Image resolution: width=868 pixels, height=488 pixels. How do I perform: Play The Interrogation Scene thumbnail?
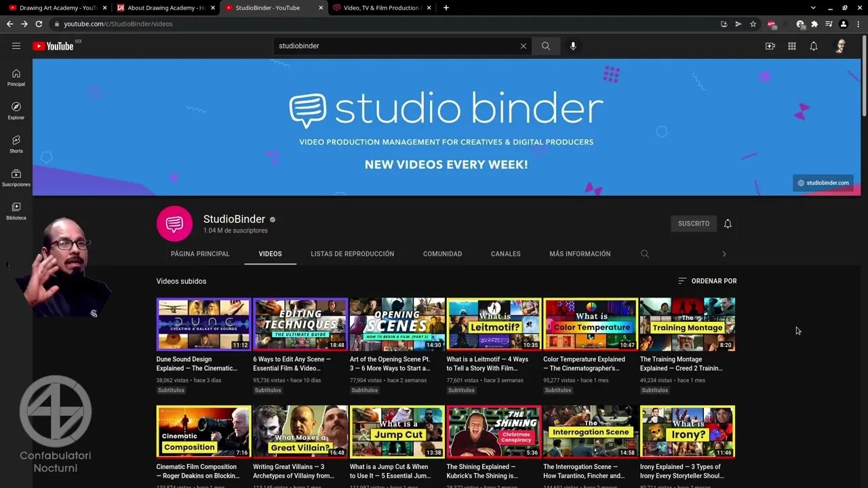[x=591, y=432]
